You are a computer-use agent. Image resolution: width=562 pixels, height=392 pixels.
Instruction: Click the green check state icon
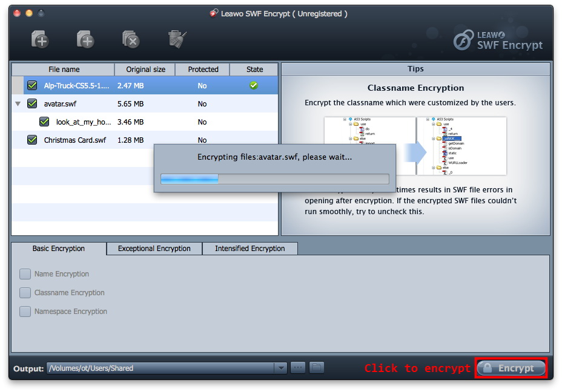(x=254, y=85)
